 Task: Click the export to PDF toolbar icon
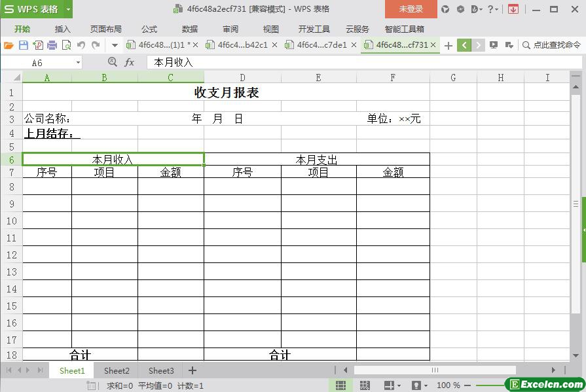pos(38,45)
